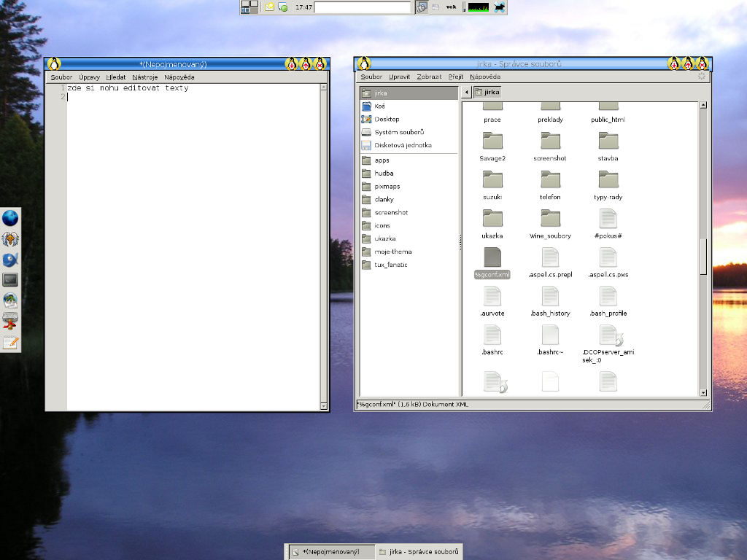Open the Hledat menu in the text editor
The image size is (747, 560).
point(115,77)
